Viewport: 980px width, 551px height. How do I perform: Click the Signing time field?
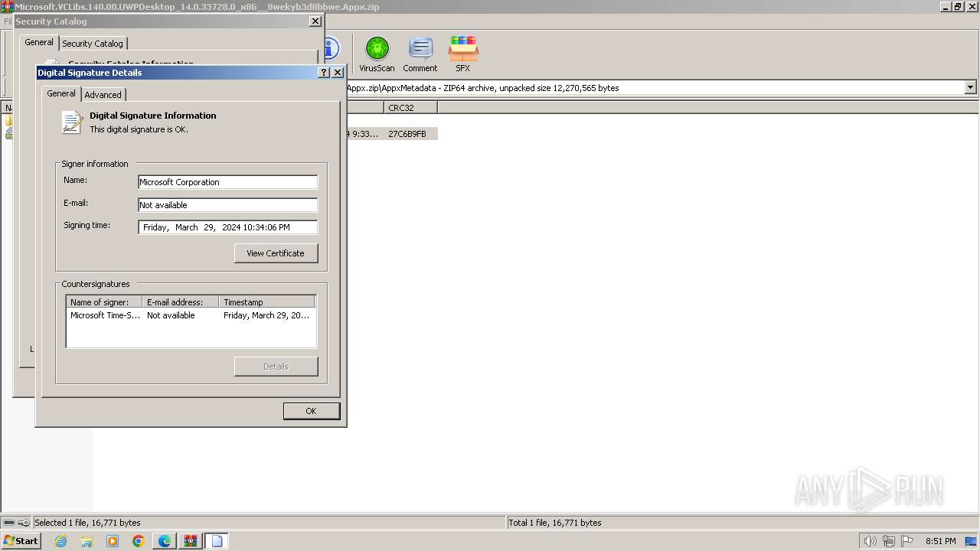[x=227, y=227]
